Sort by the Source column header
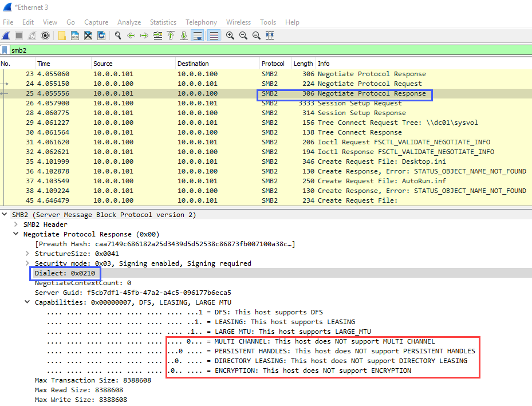Viewport: 532px width, 406px height. 133,64
